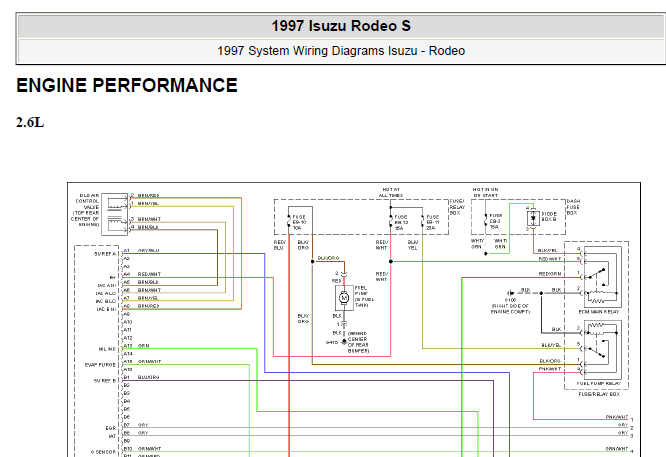Click the ENGINE PERFORMANCE heading
The width and height of the screenshot is (666, 457).
(x=127, y=85)
